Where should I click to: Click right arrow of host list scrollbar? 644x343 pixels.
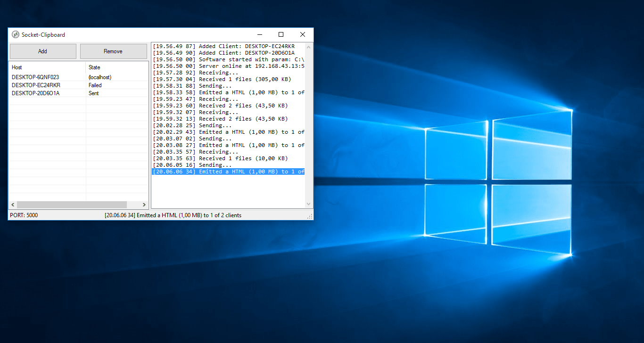144,205
